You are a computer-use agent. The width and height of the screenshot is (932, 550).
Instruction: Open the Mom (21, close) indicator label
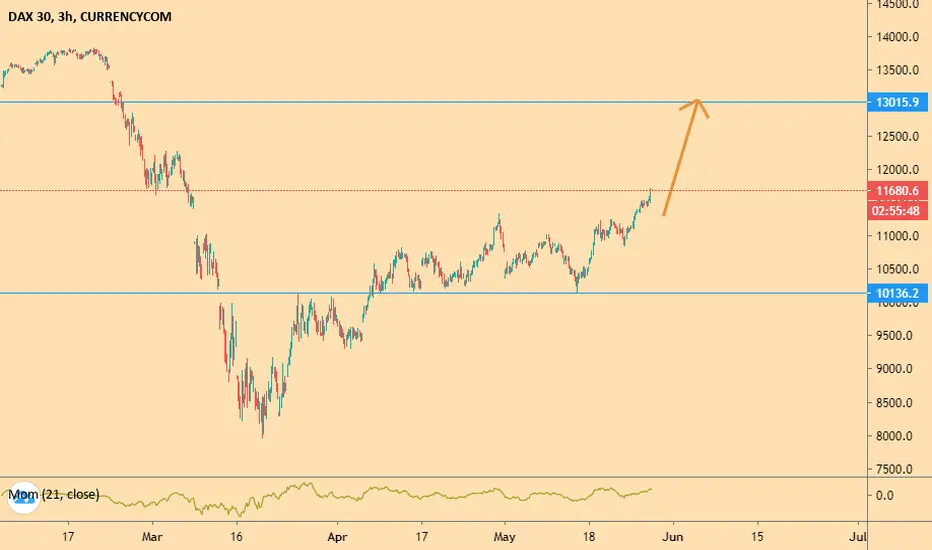click(54, 494)
